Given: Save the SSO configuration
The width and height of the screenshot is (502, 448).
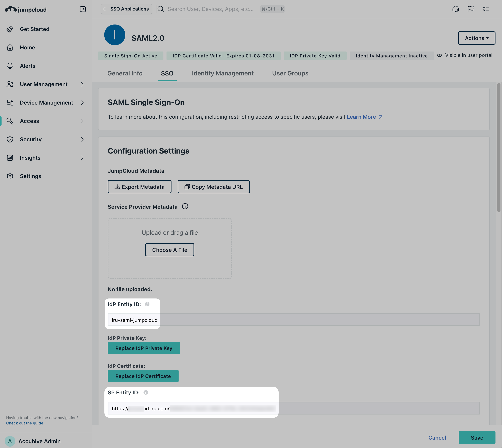Looking at the screenshot, I should [477, 438].
